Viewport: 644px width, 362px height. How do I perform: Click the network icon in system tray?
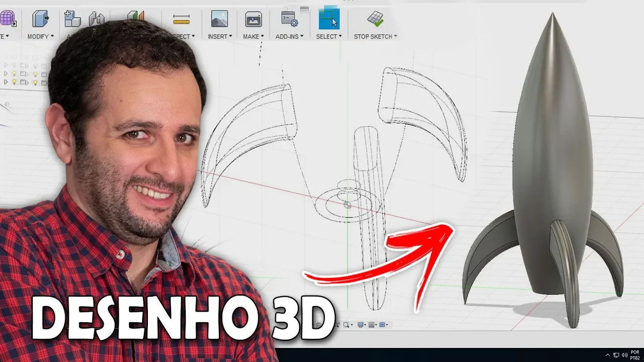pyautogui.click(x=616, y=354)
